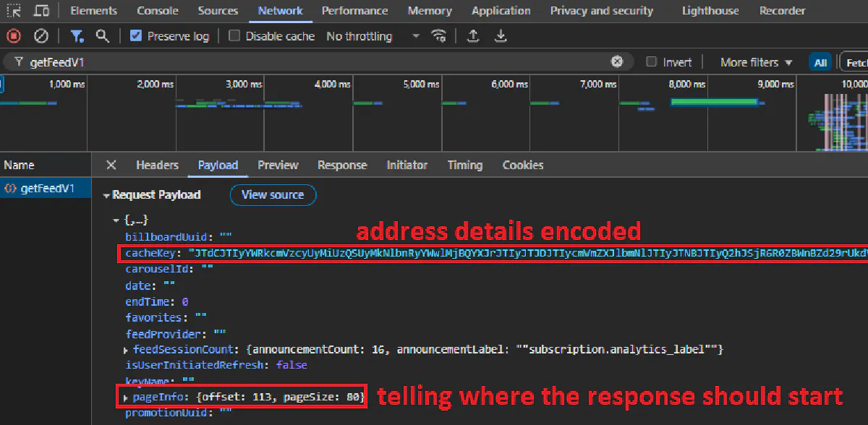
Task: Check the Invert filter checkbox
Action: (x=652, y=62)
